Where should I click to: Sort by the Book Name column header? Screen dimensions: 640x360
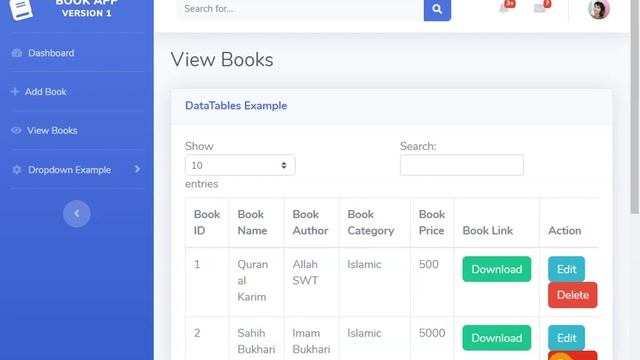(256, 222)
